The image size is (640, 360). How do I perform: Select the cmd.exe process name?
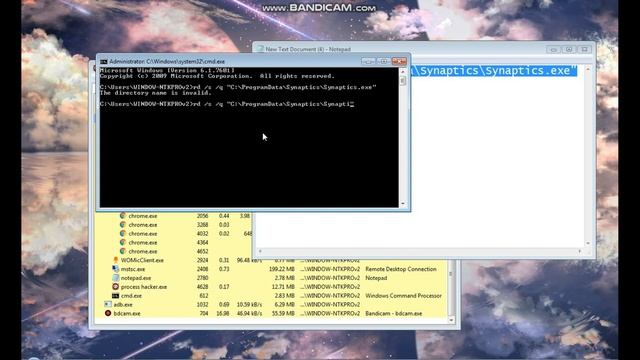click(x=131, y=296)
